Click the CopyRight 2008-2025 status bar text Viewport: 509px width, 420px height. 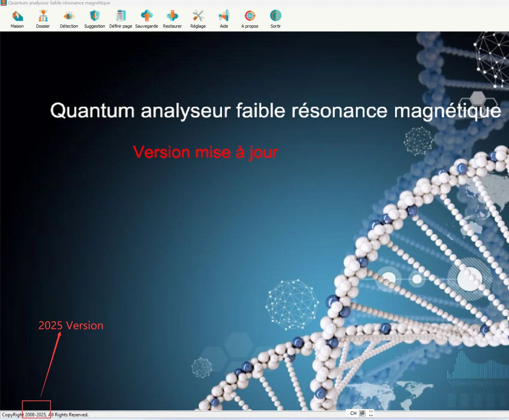coord(45,415)
